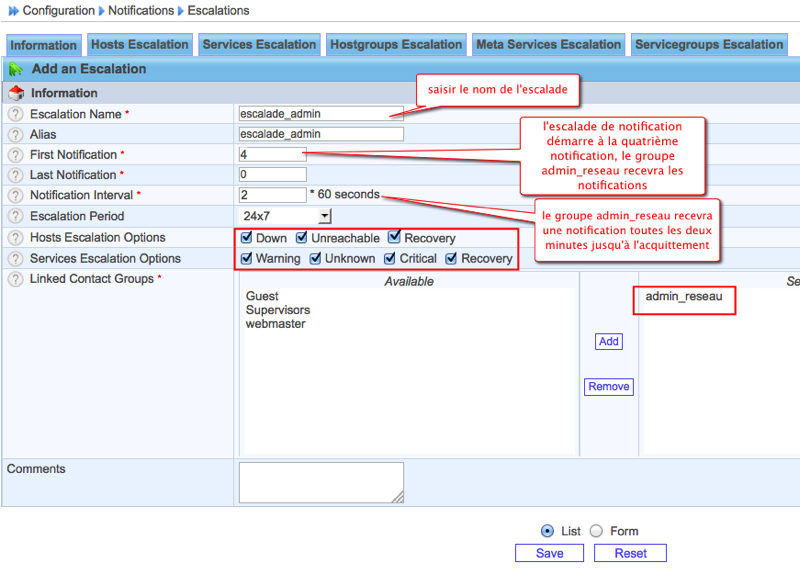The image size is (800, 574).
Task: Select the Form radio button
Action: (x=597, y=531)
